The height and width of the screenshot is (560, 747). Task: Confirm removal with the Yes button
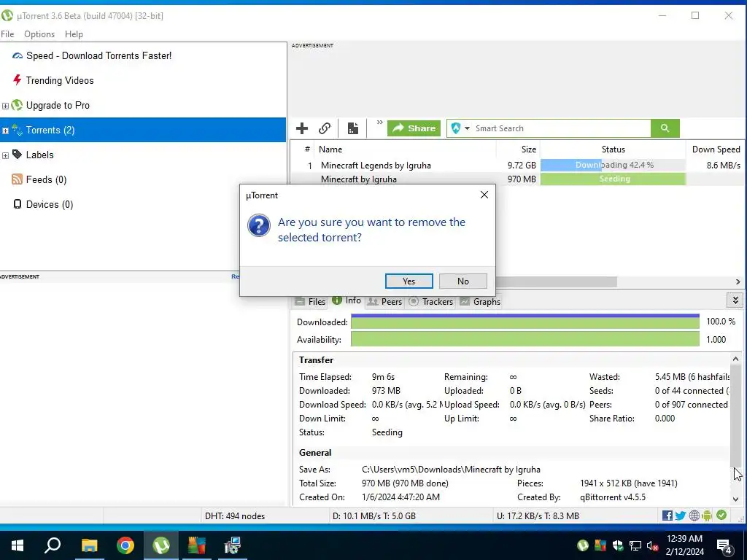(409, 281)
